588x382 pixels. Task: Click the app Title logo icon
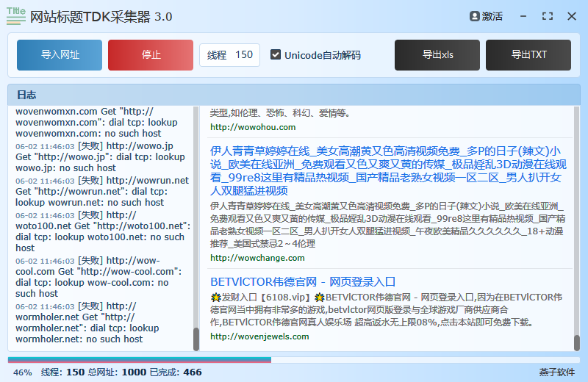(15, 16)
